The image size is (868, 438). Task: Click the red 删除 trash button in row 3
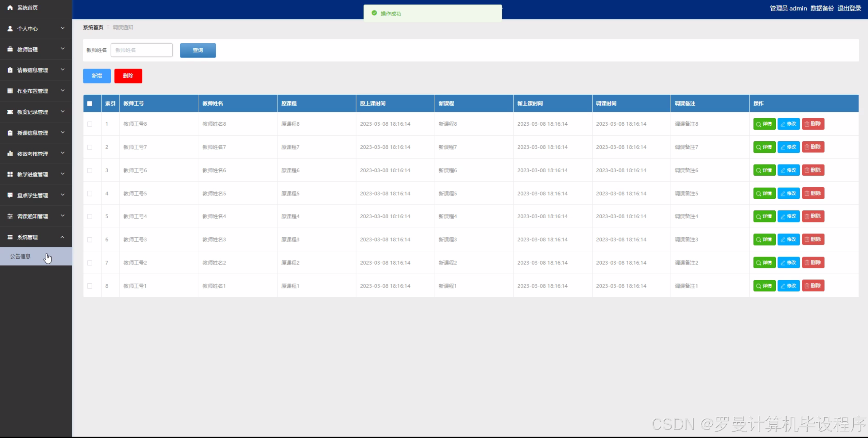(x=813, y=170)
